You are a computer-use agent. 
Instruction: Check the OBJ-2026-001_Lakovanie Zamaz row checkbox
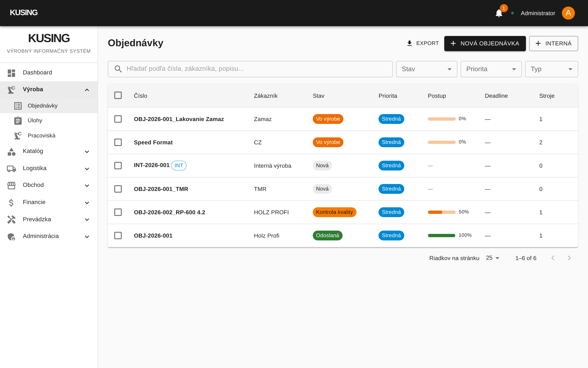click(x=118, y=119)
